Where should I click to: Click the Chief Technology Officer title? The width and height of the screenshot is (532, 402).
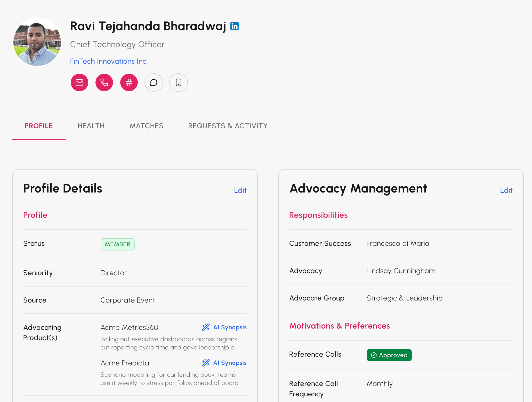(117, 44)
